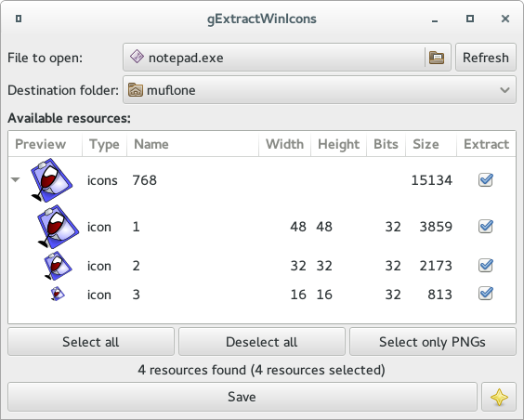The width and height of the screenshot is (524, 420).
Task: Sort by the Height column header
Action: 338,144
